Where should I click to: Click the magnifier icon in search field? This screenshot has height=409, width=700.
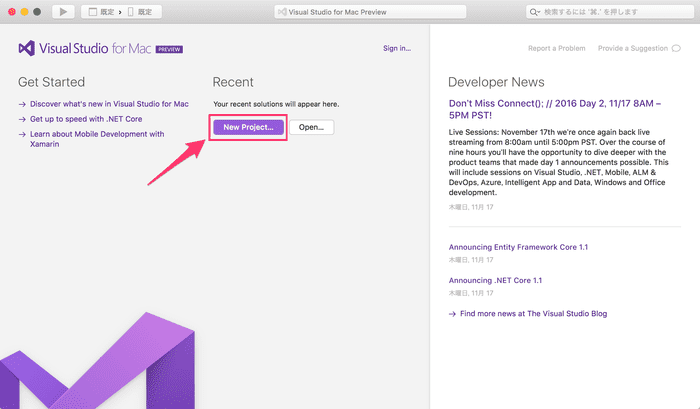537,12
